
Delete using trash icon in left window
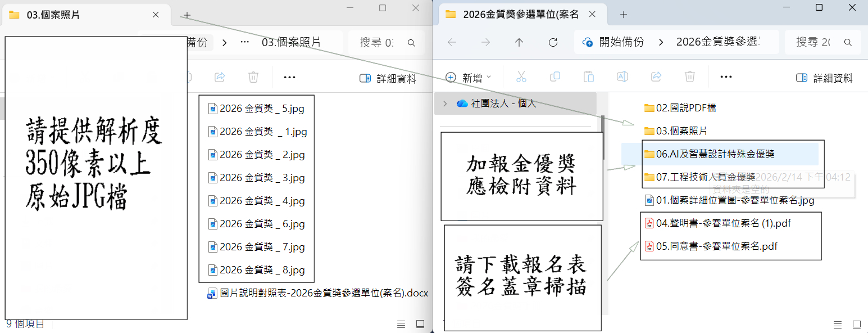point(253,77)
